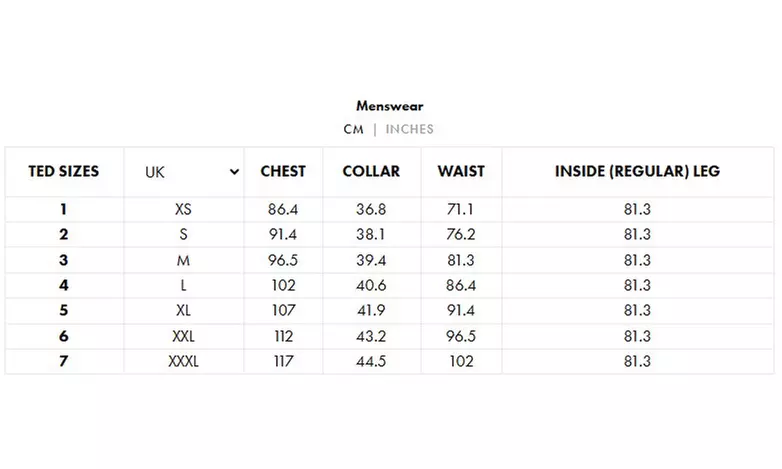The height and width of the screenshot is (469, 782).
Task: Click collar value 44.5
Action: pyautogui.click(x=371, y=361)
